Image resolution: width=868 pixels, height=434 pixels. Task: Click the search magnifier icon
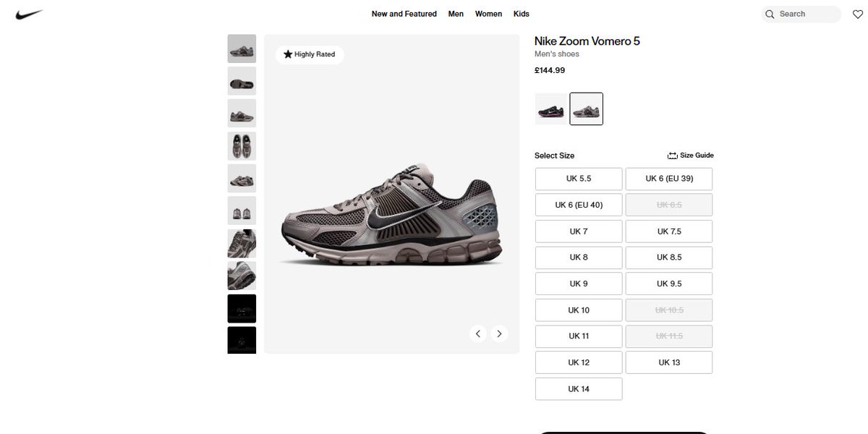(x=770, y=14)
